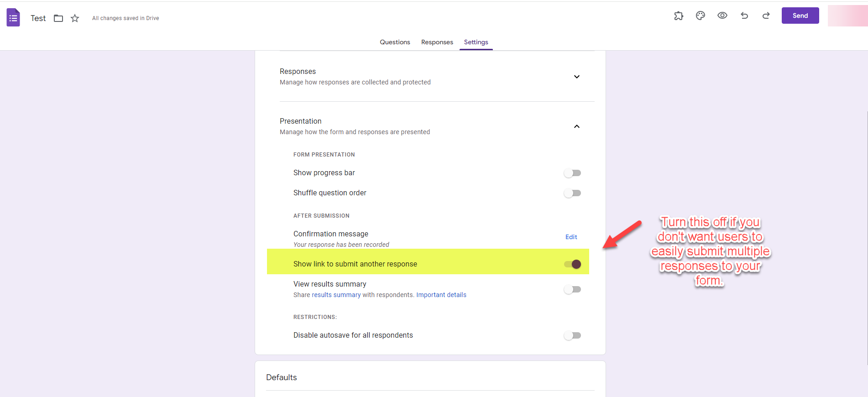Switch to the Questions tab
The width and height of the screenshot is (868, 397).
pyautogui.click(x=395, y=42)
